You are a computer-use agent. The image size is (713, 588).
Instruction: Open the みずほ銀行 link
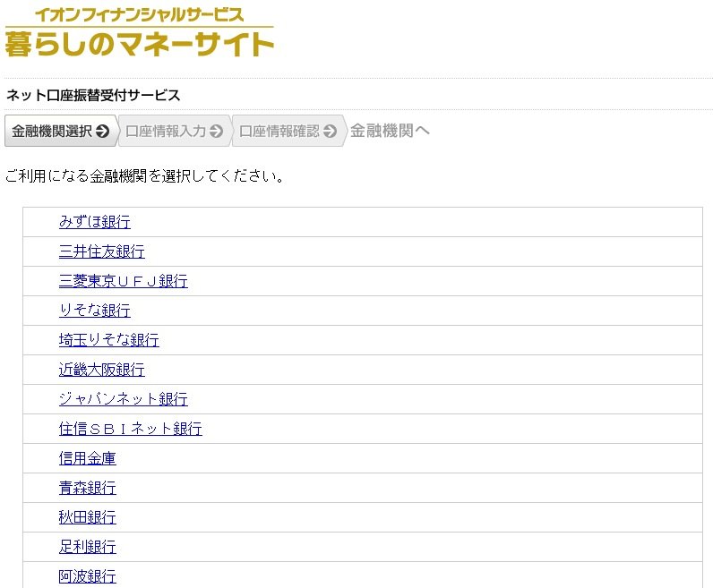click(95, 222)
